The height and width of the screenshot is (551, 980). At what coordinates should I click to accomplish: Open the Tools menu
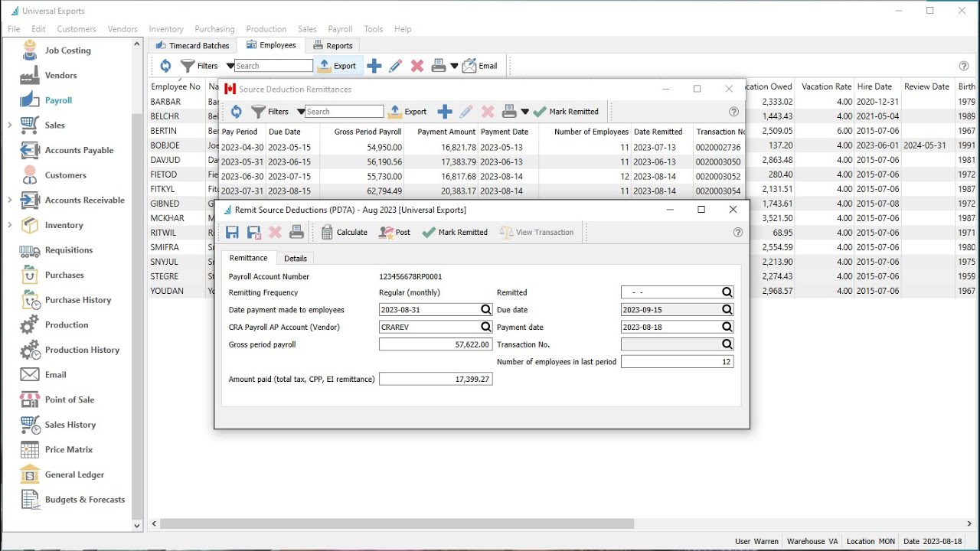tap(374, 29)
